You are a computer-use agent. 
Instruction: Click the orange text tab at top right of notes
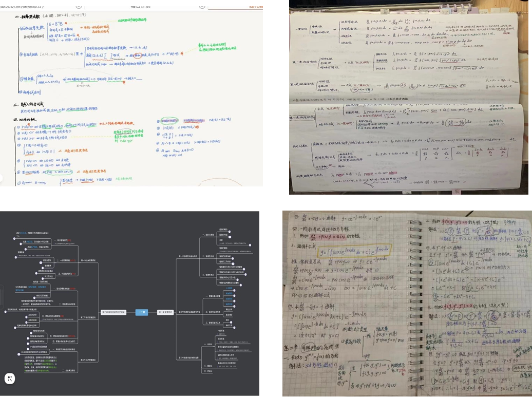pyautogui.click(x=255, y=6)
